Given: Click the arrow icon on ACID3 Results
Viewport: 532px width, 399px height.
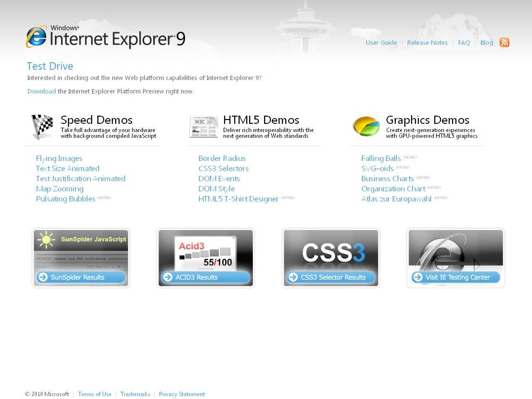Looking at the screenshot, I should [x=168, y=277].
